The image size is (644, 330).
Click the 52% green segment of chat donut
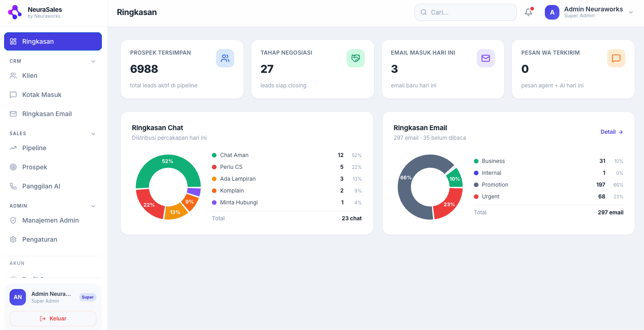(x=167, y=162)
